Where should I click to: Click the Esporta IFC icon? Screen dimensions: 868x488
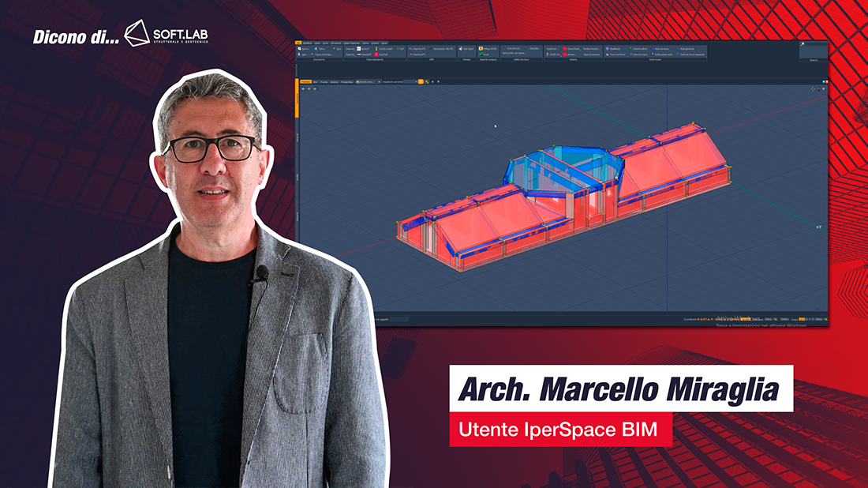coord(411,54)
